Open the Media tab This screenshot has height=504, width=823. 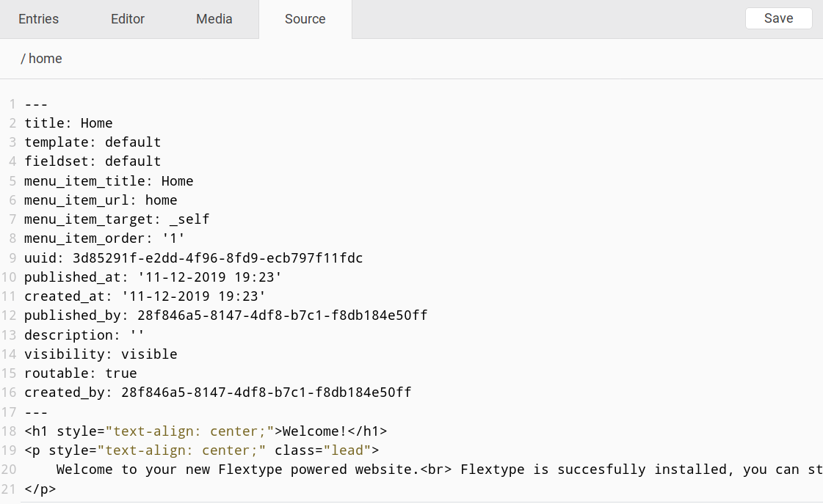(x=214, y=19)
